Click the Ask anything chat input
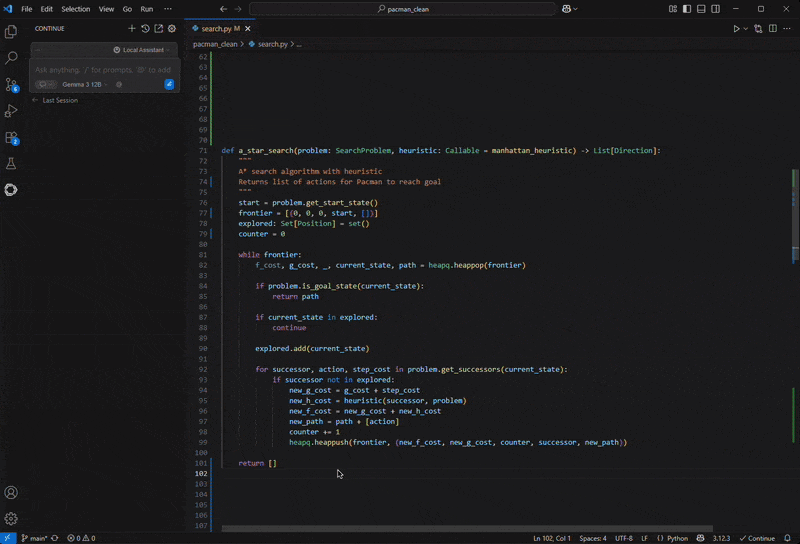Screen dimensions: 800x544 (103, 70)
